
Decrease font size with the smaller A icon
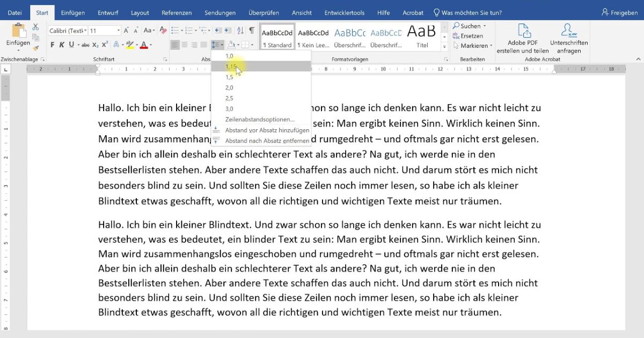click(x=135, y=31)
